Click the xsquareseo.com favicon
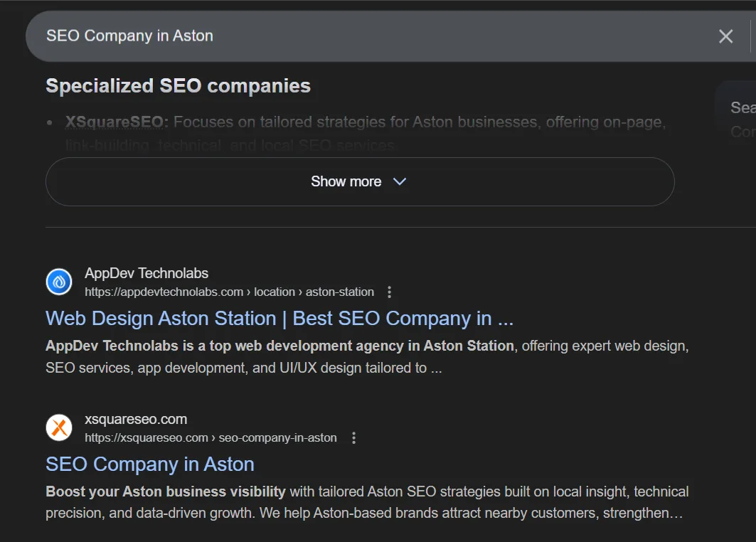This screenshot has height=542, width=756. (58, 427)
